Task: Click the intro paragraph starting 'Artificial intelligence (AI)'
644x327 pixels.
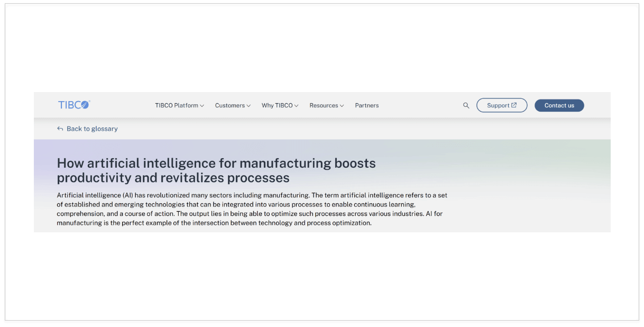Action: coord(252,209)
